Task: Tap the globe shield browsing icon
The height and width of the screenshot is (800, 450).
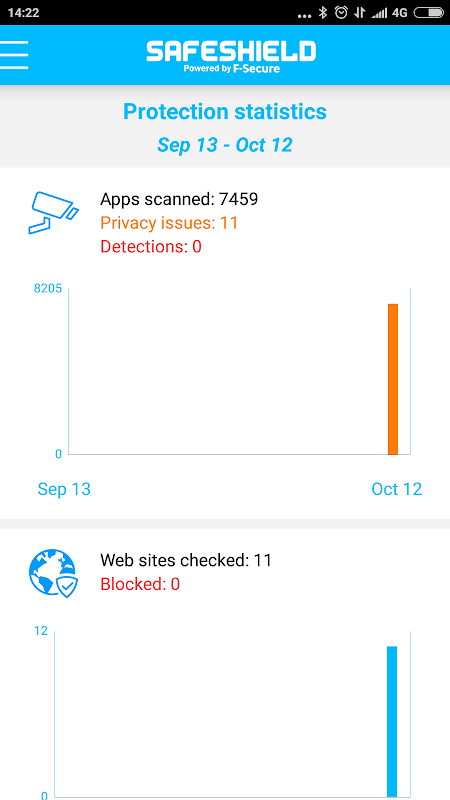Action: [x=53, y=574]
